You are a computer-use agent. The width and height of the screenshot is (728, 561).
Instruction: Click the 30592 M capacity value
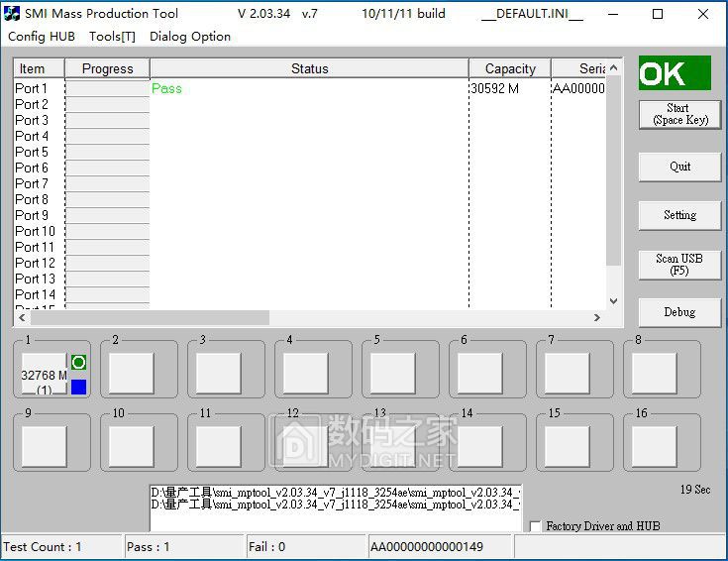(x=495, y=88)
